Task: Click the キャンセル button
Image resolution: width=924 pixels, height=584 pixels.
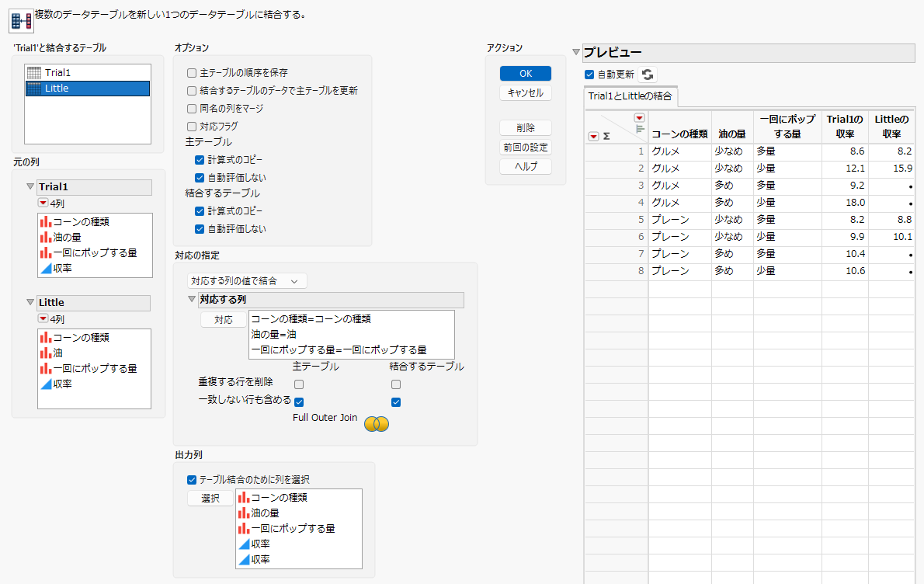Action: (526, 93)
